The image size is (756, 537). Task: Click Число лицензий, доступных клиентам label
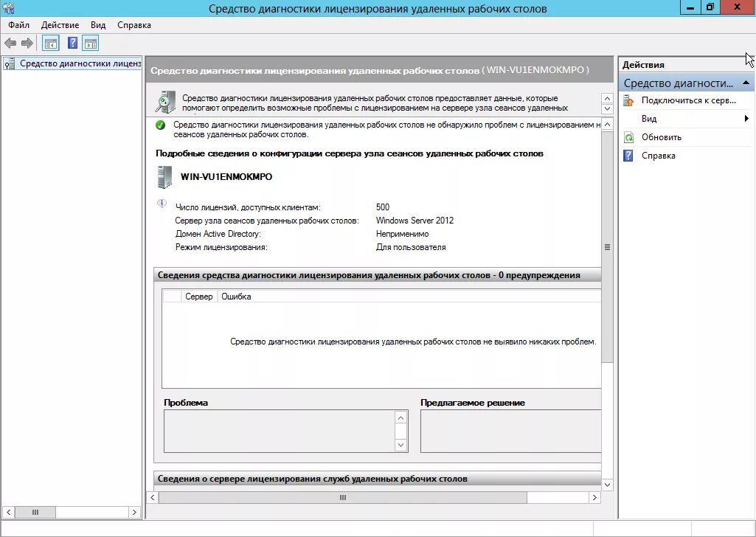point(248,207)
